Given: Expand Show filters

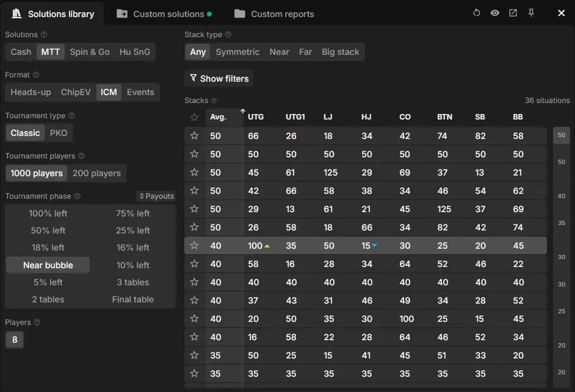Looking at the screenshot, I should coord(219,79).
